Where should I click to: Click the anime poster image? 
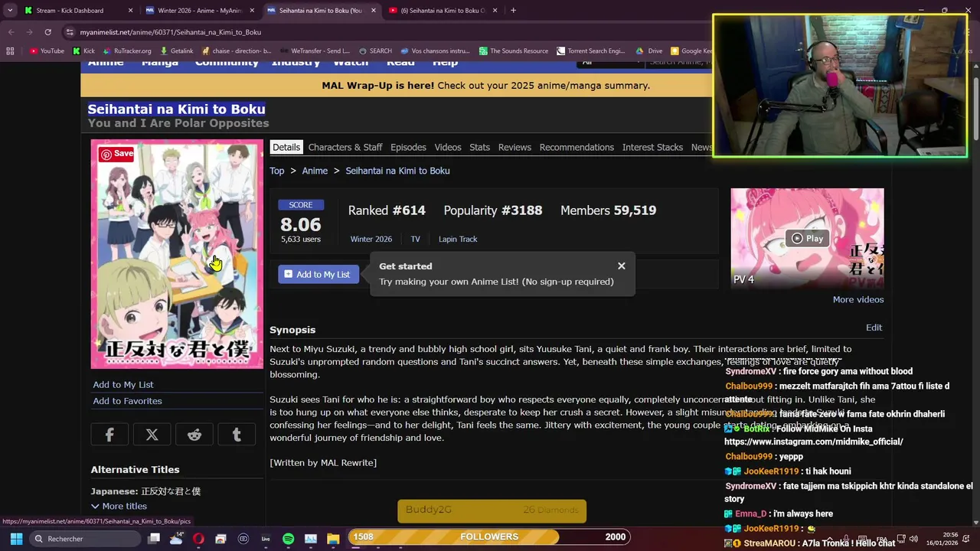pos(177,254)
